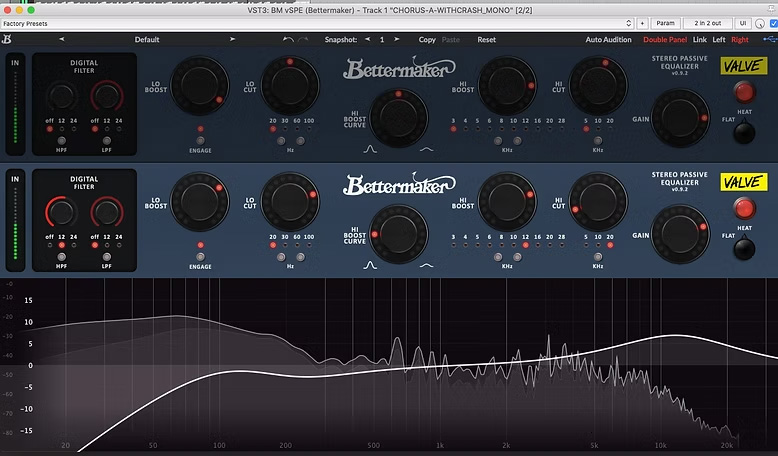The width and height of the screenshot is (778, 456).
Task: Click bottom panel HI BOOST knob
Action: click(507, 202)
